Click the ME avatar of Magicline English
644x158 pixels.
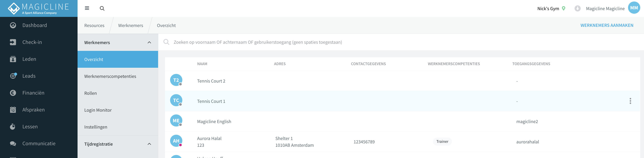coord(176,120)
